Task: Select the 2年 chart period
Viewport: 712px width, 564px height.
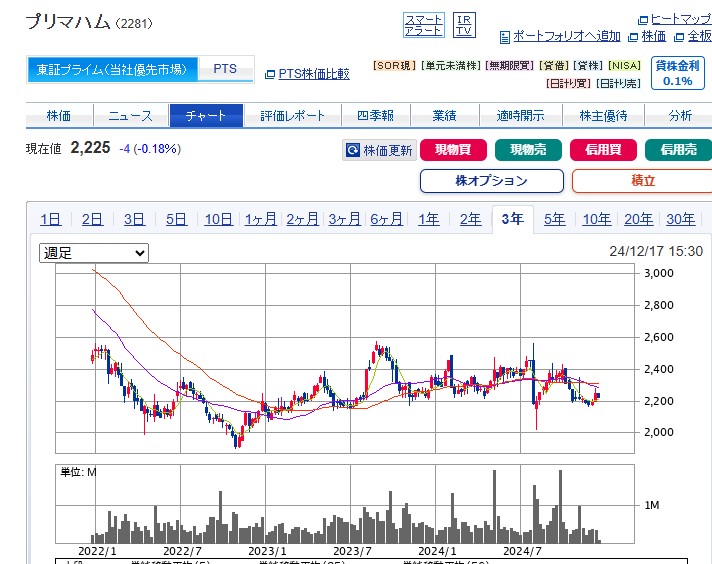Action: (470, 219)
